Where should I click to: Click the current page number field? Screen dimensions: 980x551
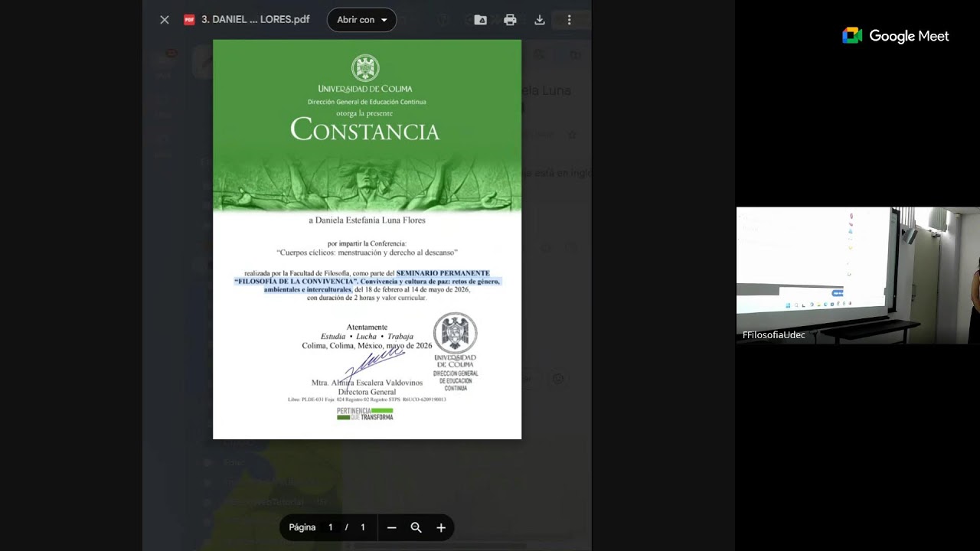(x=331, y=527)
